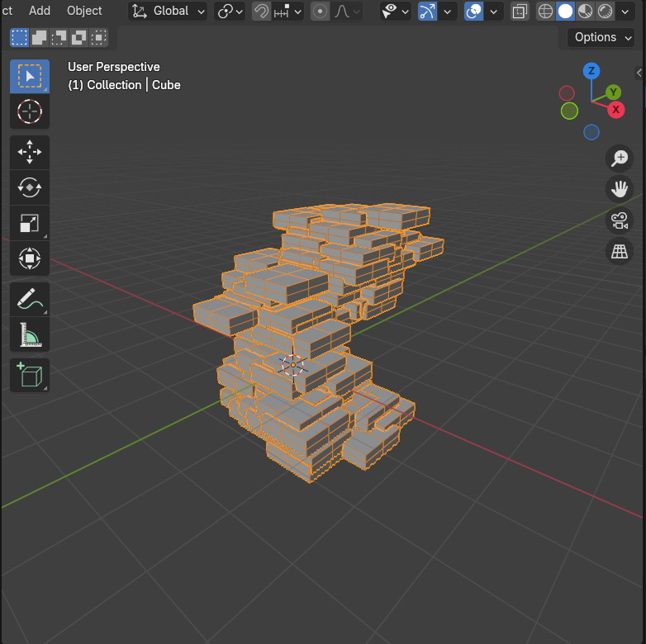Open the pivot point dropdown
Screen dimensions: 646x644
click(x=230, y=11)
